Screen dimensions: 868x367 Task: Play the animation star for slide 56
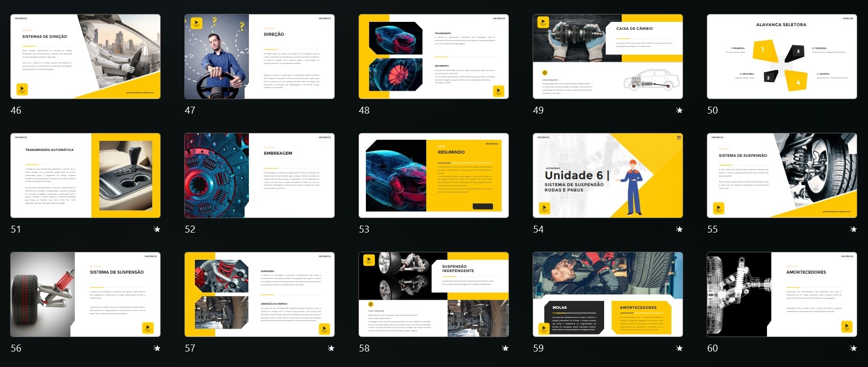(x=157, y=348)
